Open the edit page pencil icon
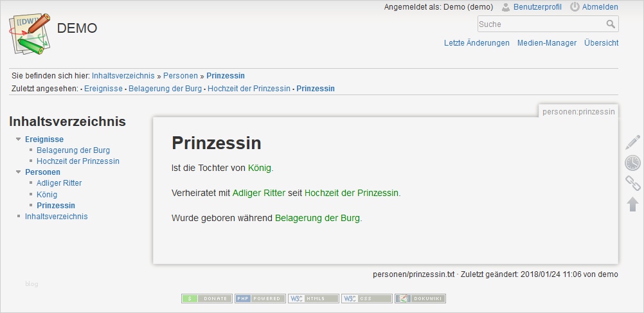The image size is (644, 313). pyautogui.click(x=633, y=142)
